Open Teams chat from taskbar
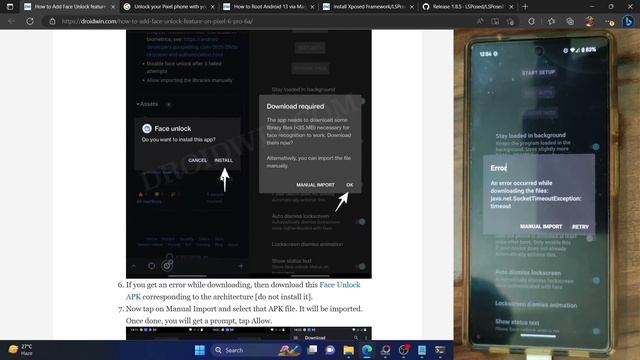Viewport: 640px width, 360px height. pyautogui.click(x=330, y=350)
